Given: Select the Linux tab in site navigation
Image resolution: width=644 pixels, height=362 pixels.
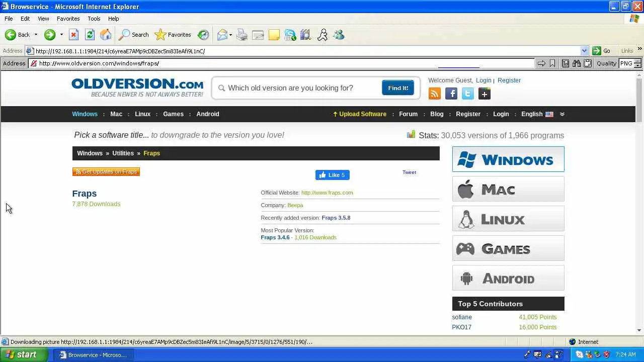Looking at the screenshot, I should (x=142, y=114).
